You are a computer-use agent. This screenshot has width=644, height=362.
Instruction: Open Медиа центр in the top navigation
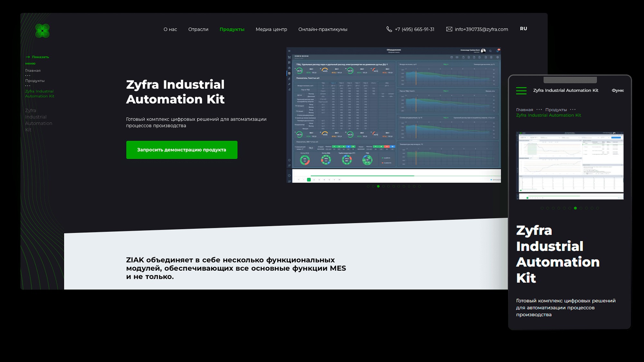click(271, 29)
